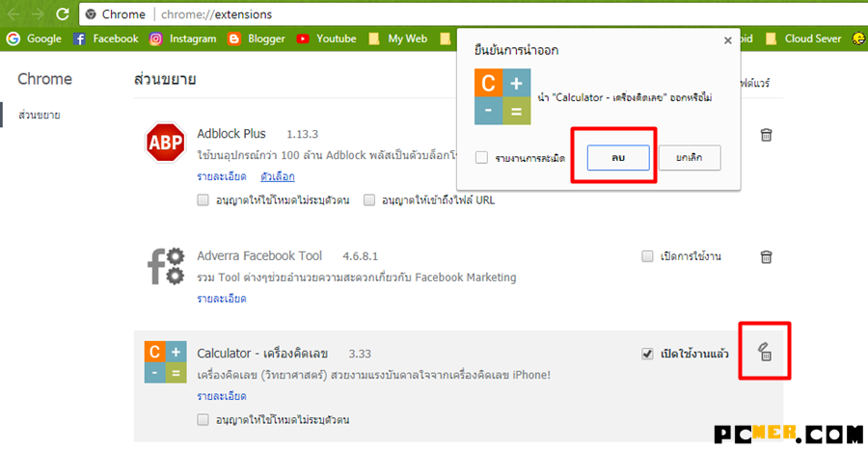This screenshot has height=449, width=868.
Task: Open the Google bookmark
Action: 34,39
